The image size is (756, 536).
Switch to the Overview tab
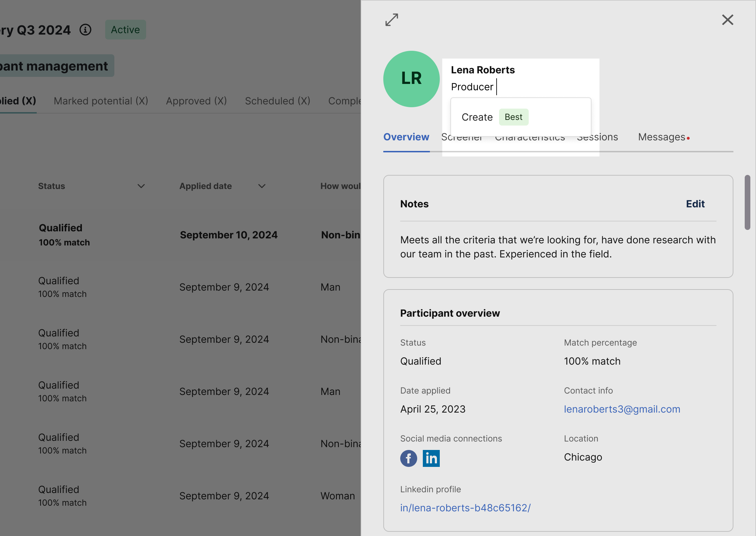[406, 137]
